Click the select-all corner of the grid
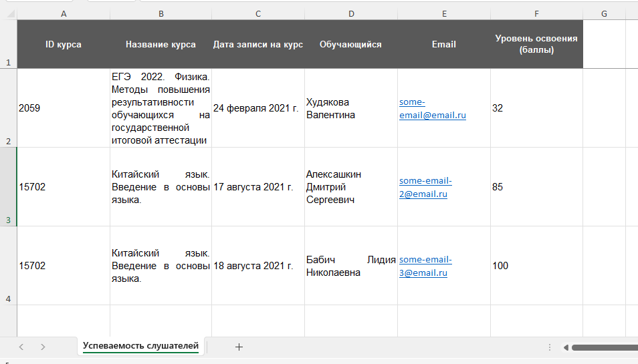Screen dimensions: 638x364 point(8,14)
